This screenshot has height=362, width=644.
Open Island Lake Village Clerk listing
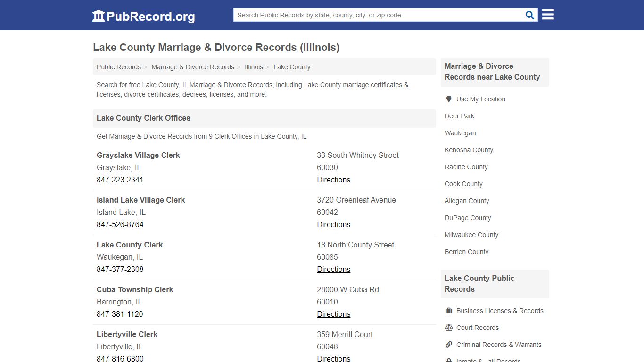pos(140,200)
